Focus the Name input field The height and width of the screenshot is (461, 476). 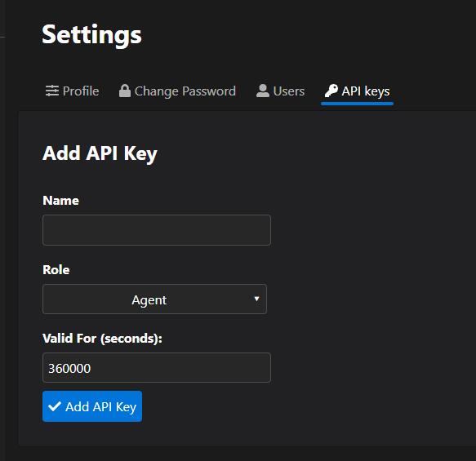coord(157,230)
